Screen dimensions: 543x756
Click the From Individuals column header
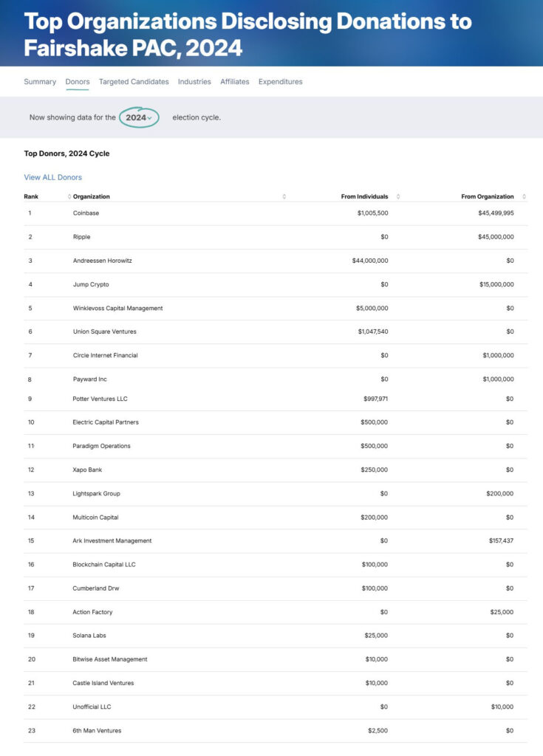coord(364,196)
